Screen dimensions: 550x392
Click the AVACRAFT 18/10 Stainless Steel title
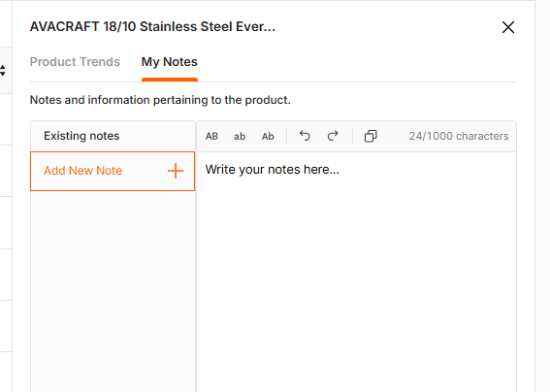[x=152, y=26]
